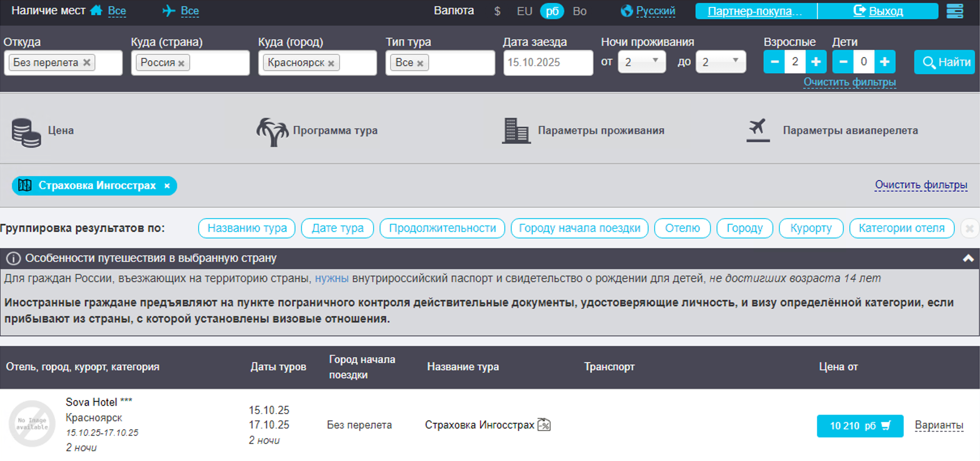The image size is (980, 461).
Task: Remove Страховка Ингосстрах filter tag
Action: 167,186
